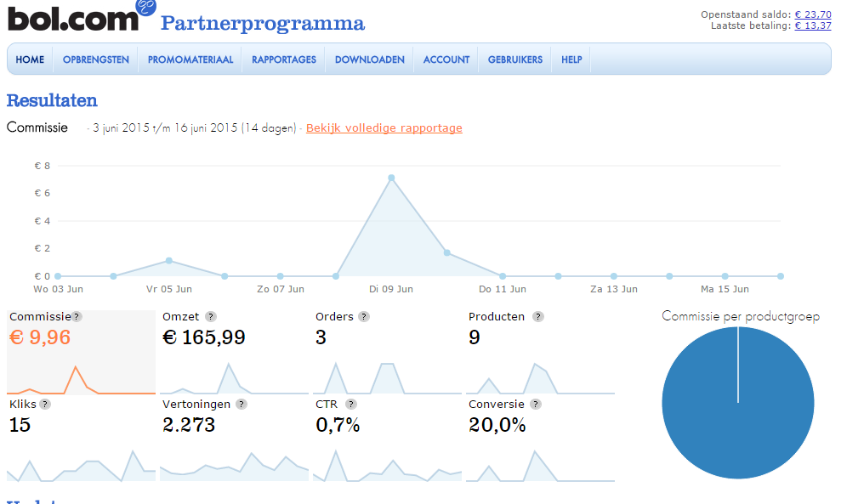Screen dimensions: 864x504
Task: Click the chart data point on Vr 05 Jun
Action: coord(169,261)
